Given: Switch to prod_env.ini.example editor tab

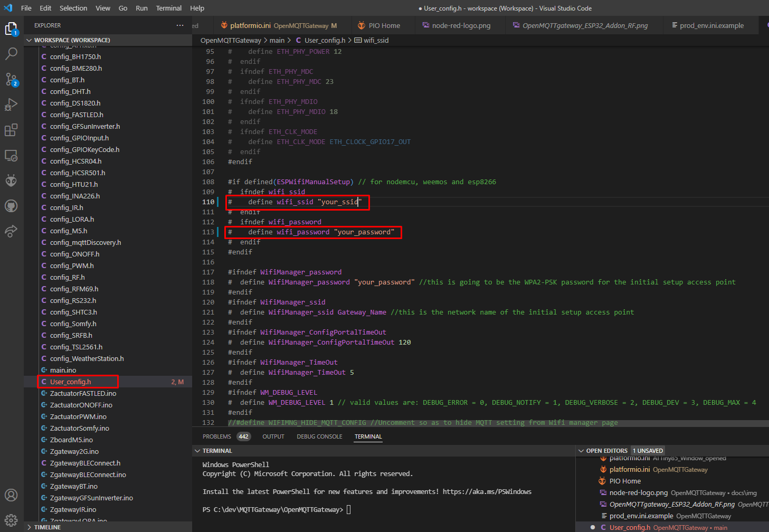Looking at the screenshot, I should [711, 25].
